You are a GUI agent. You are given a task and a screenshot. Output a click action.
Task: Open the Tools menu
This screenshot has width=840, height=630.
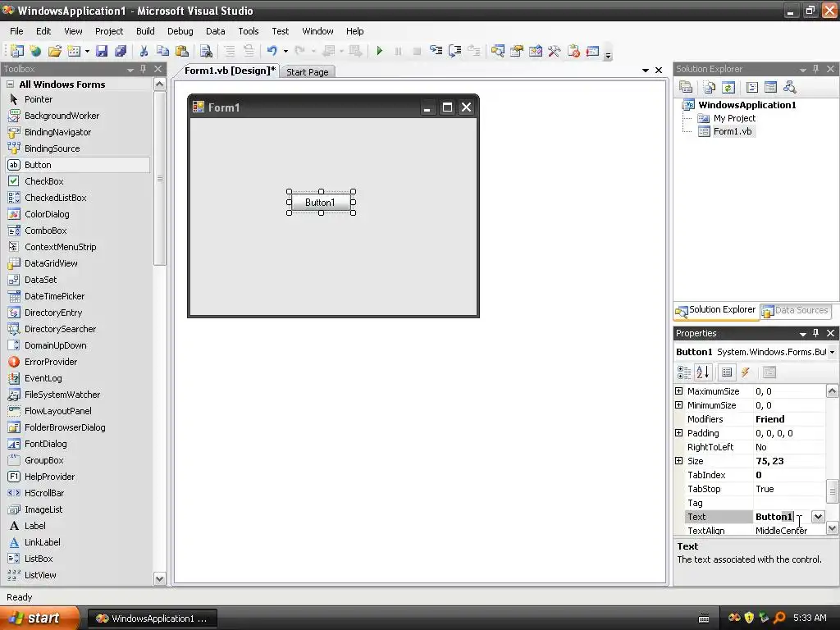(x=249, y=31)
